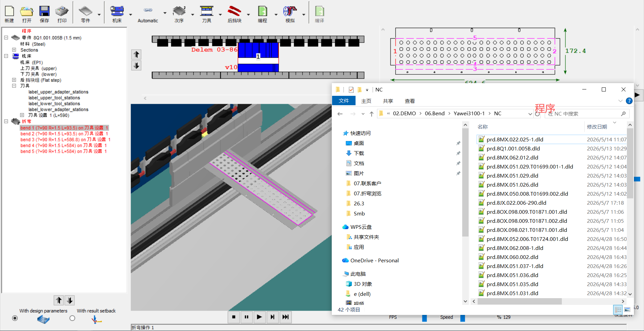
Task: Click the Automatic link toolbar icon
Action: [x=148, y=10]
